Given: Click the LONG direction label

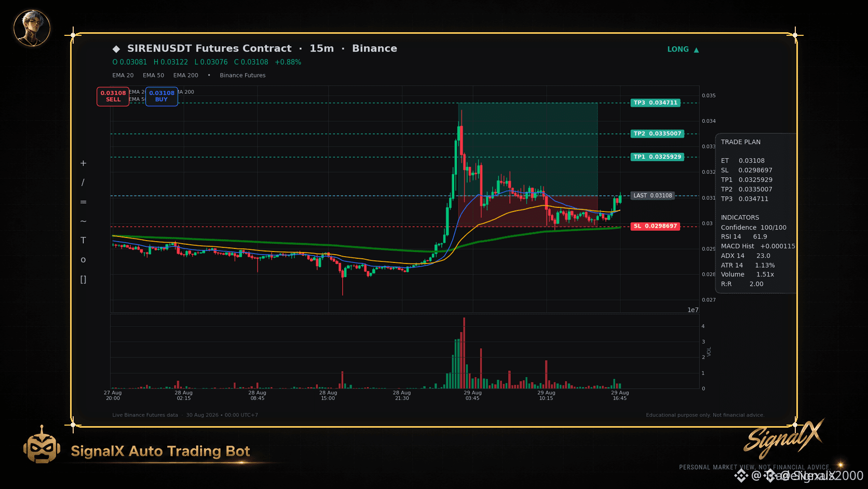Looking at the screenshot, I should click(x=678, y=49).
